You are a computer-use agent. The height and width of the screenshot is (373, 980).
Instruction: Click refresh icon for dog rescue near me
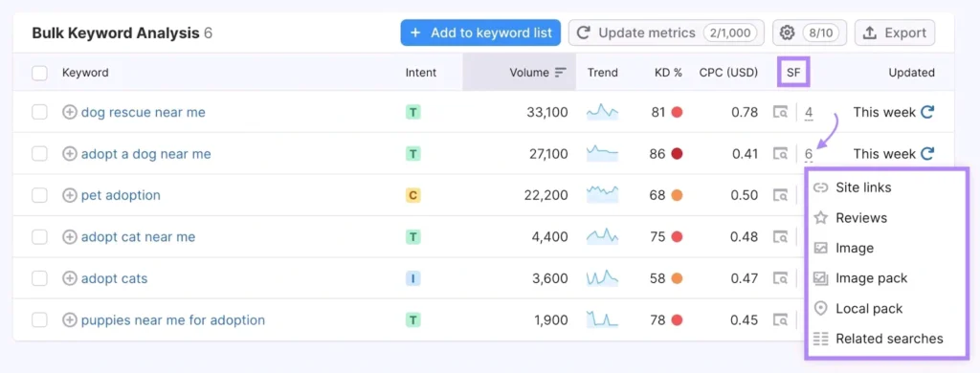[927, 113]
